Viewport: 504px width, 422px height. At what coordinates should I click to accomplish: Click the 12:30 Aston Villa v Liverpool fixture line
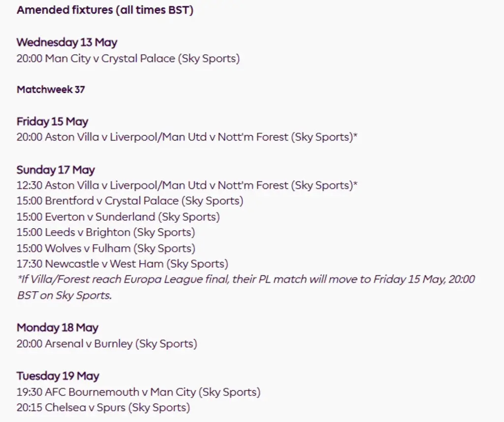click(x=187, y=185)
